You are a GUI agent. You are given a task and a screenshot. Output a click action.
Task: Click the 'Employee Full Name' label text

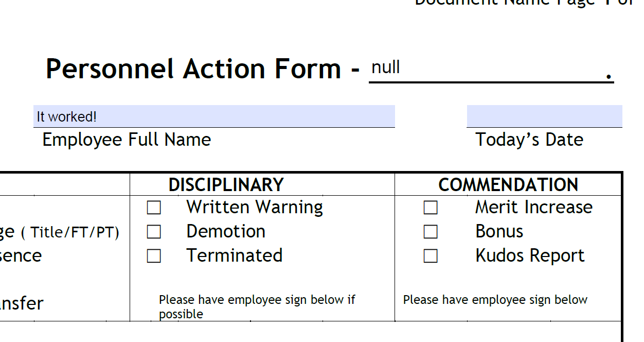pyautogui.click(x=127, y=140)
